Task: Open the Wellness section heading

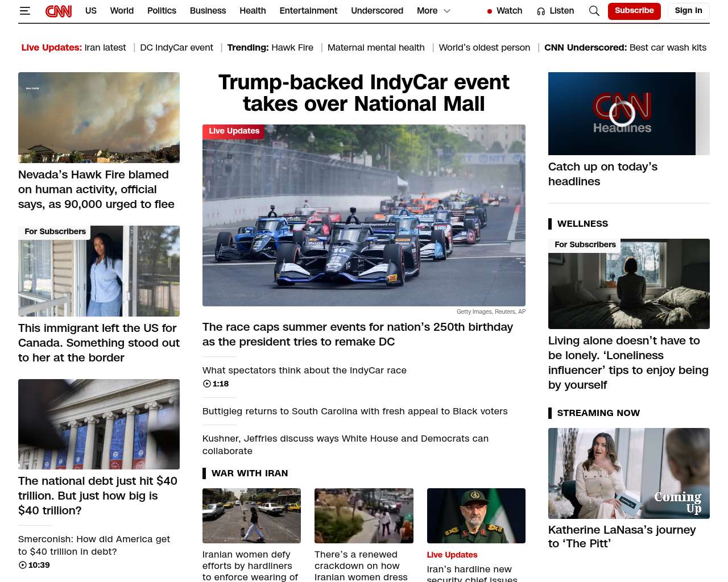Action: pos(582,223)
